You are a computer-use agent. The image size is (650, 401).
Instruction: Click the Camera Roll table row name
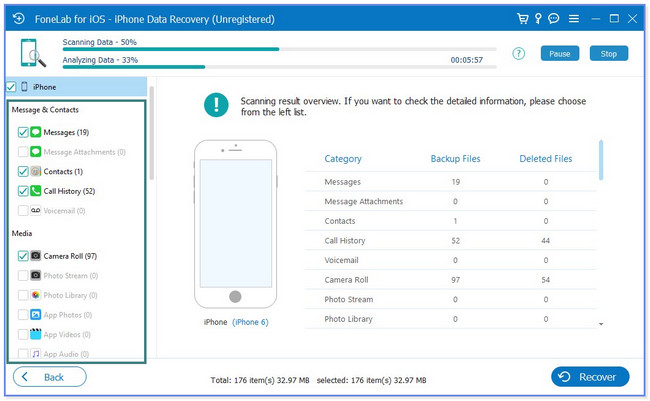coord(346,280)
